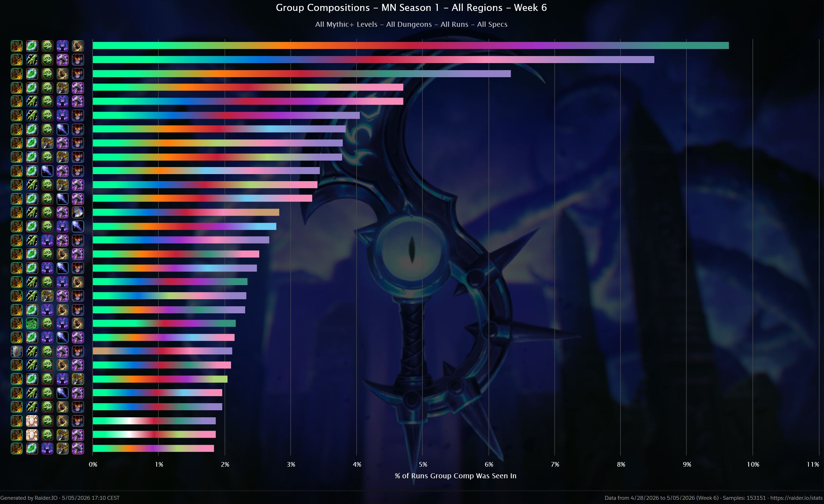Screen dimensions: 824x504
Task: Click the cream white icon in the second-to-last row
Action: tap(32, 435)
